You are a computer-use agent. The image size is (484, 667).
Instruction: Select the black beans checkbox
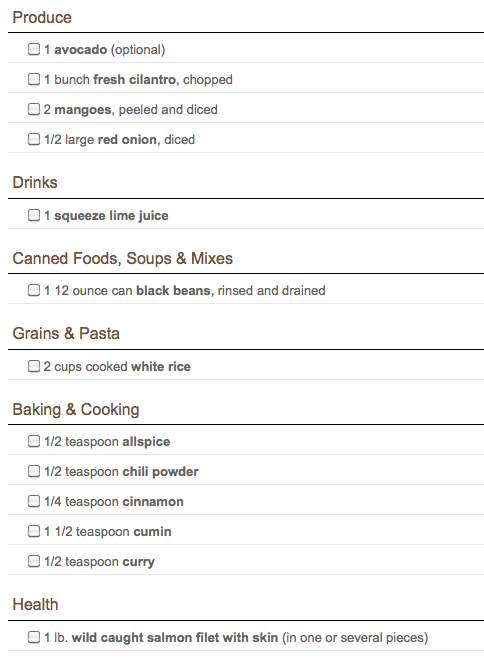click(34, 290)
